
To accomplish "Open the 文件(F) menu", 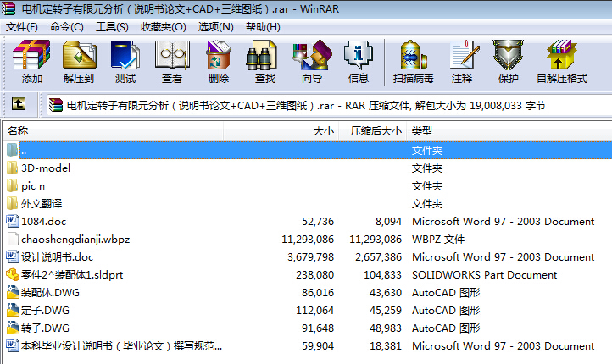I will tap(22, 27).
